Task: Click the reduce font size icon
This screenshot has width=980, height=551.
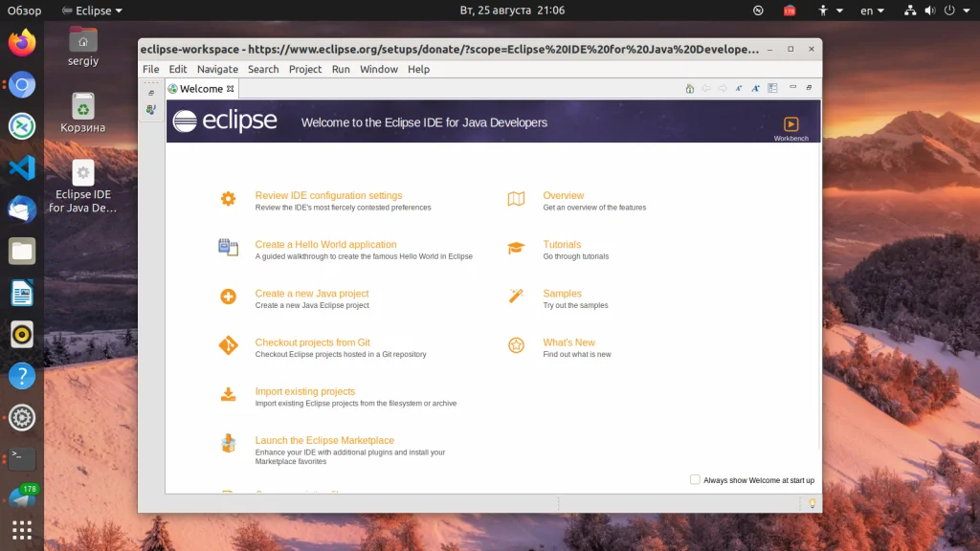Action: point(739,89)
